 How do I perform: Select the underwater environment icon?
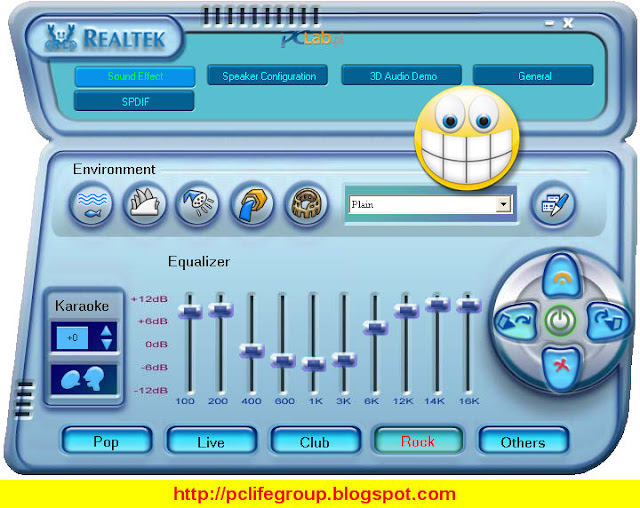(92, 203)
